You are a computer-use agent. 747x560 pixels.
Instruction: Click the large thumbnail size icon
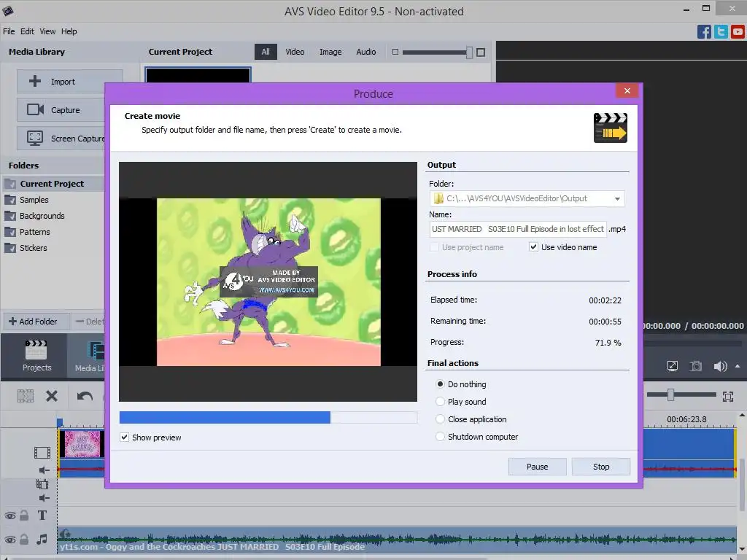481,52
